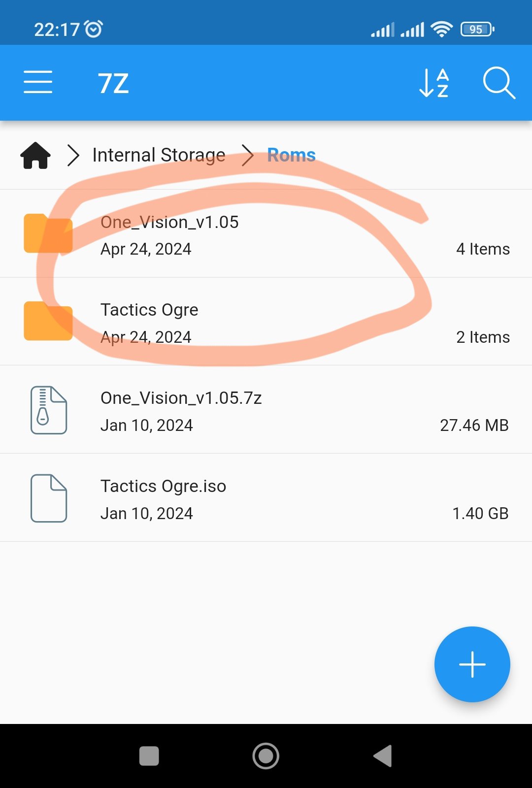Select the One_Vision_v1.05.7z file name
532x788 pixels.
[x=181, y=398]
